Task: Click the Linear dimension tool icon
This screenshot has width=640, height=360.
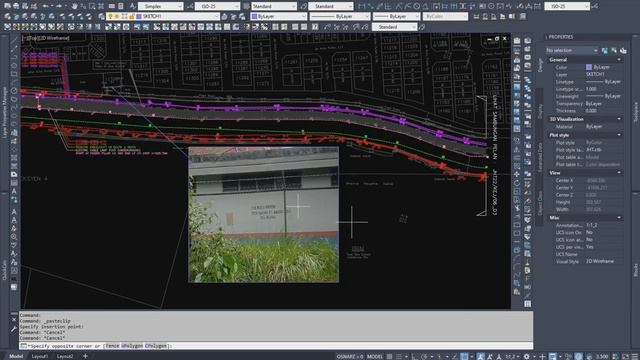Action: [362, 6]
